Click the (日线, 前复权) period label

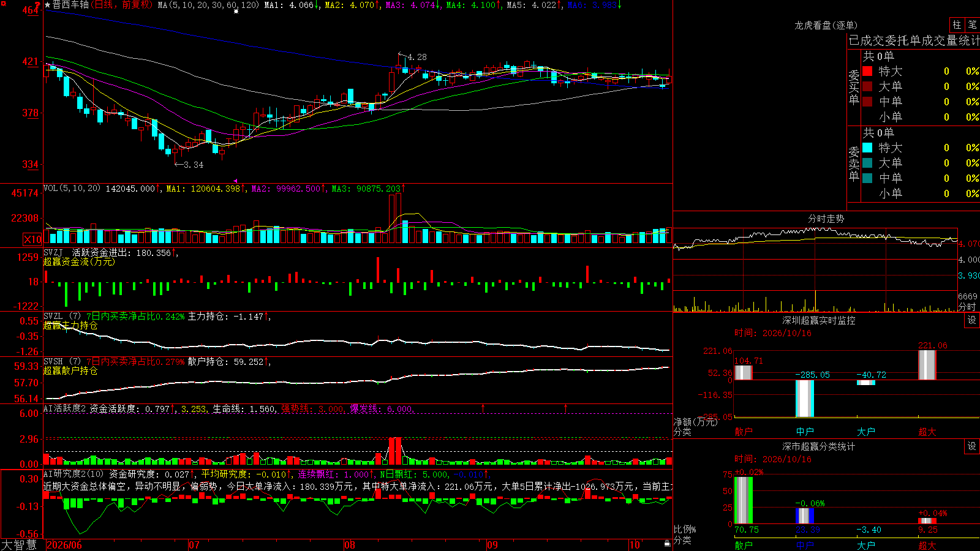123,5
